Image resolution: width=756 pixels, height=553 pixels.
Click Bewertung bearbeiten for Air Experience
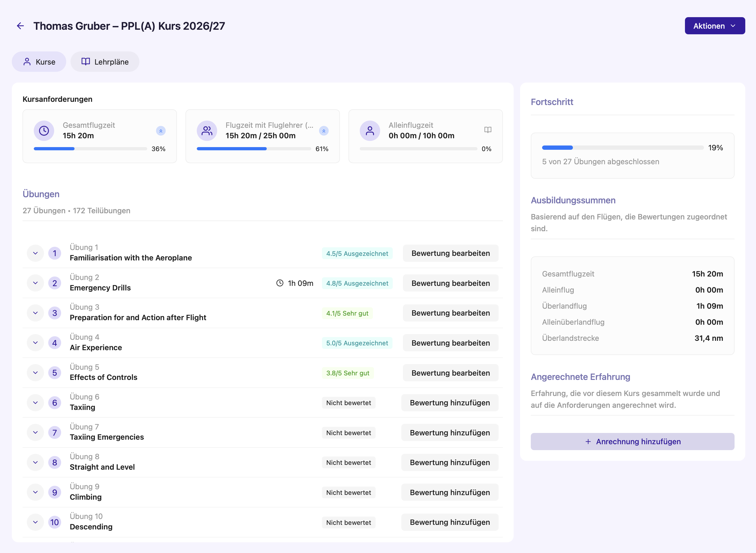(x=451, y=343)
